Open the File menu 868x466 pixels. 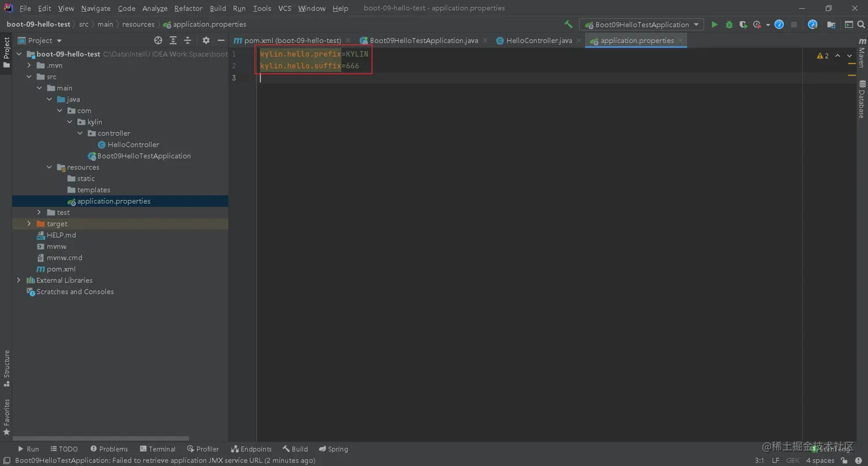tap(25, 9)
